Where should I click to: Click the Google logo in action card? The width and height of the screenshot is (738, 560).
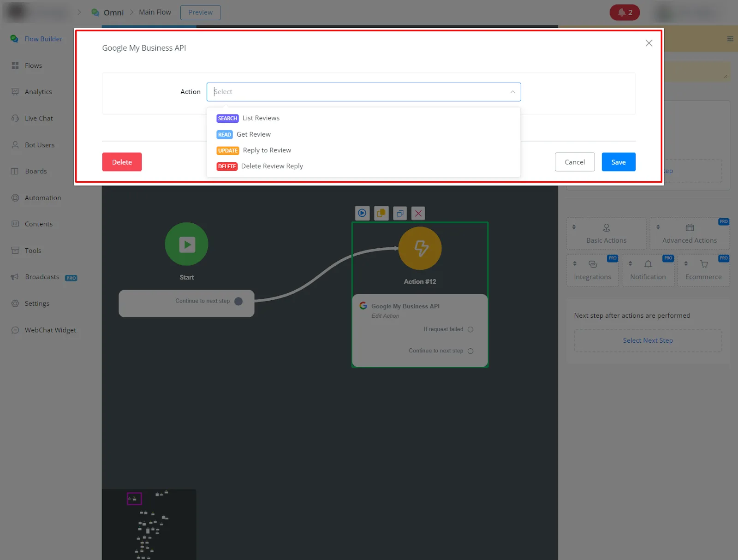pyautogui.click(x=363, y=306)
